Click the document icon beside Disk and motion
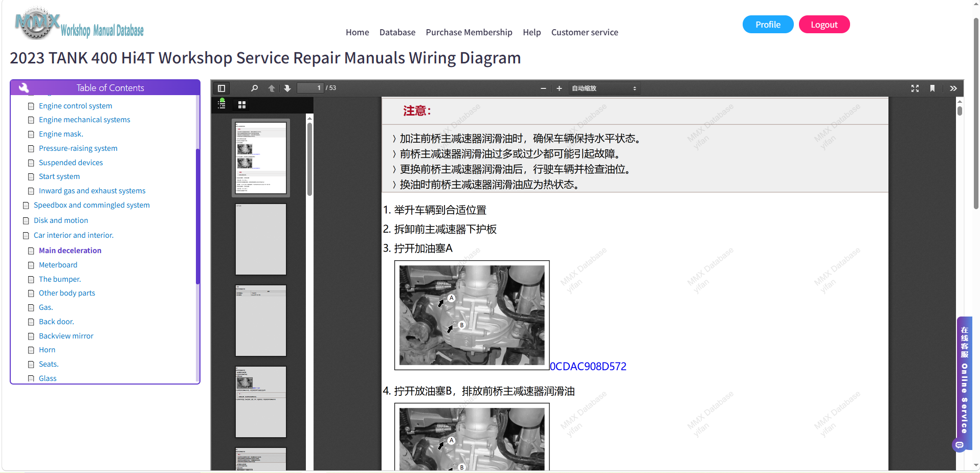The width and height of the screenshot is (980, 473). click(x=26, y=221)
